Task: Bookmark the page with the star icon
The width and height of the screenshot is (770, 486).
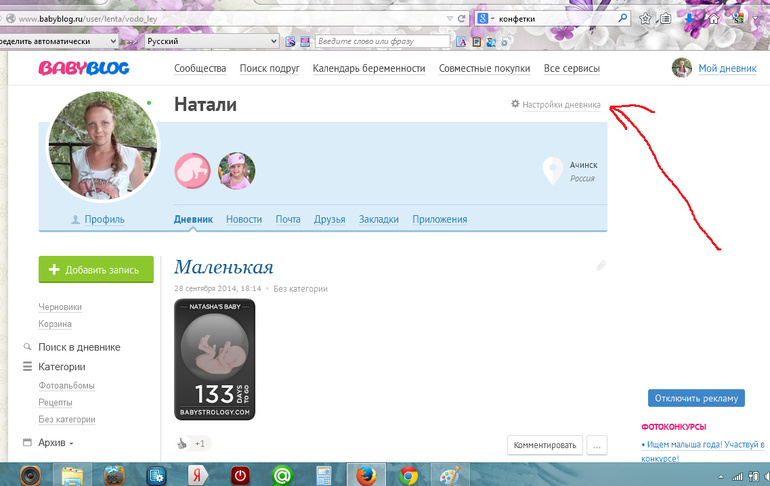Action: pos(645,18)
